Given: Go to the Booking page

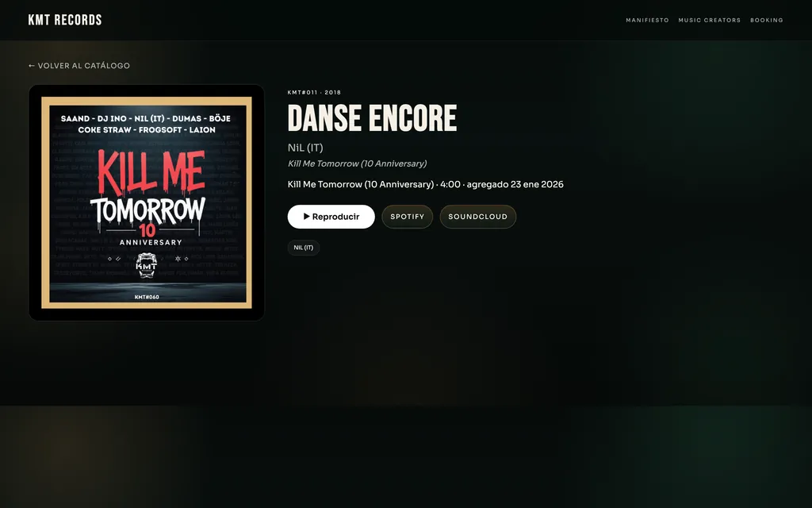Looking at the screenshot, I should click(x=767, y=20).
